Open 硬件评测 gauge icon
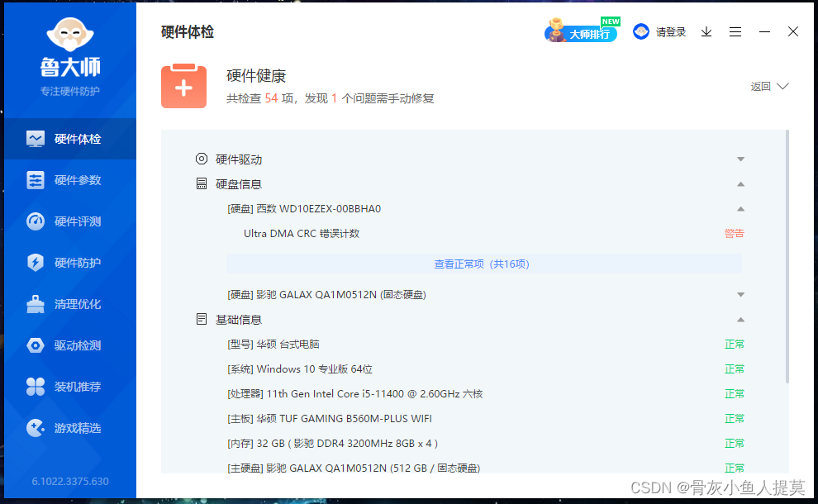The width and height of the screenshot is (818, 504). (36, 221)
